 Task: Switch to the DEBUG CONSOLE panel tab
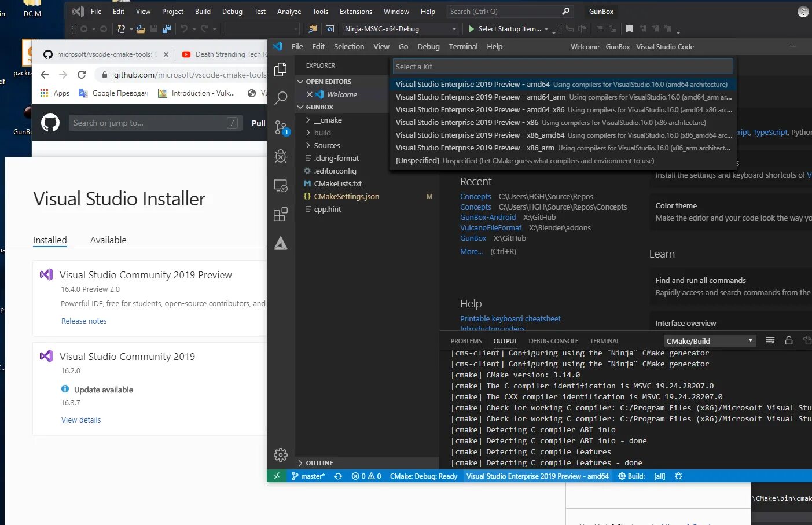pos(553,341)
